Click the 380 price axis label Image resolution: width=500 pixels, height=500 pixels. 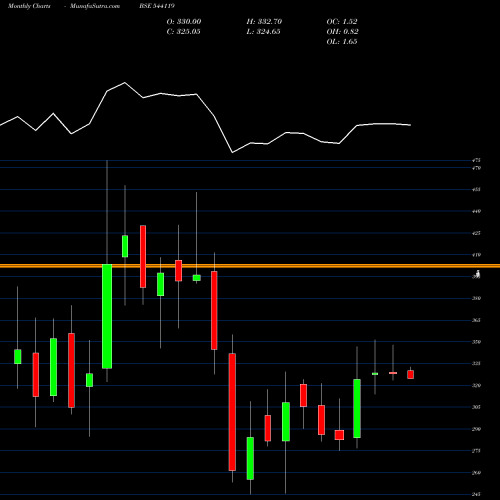(x=476, y=298)
